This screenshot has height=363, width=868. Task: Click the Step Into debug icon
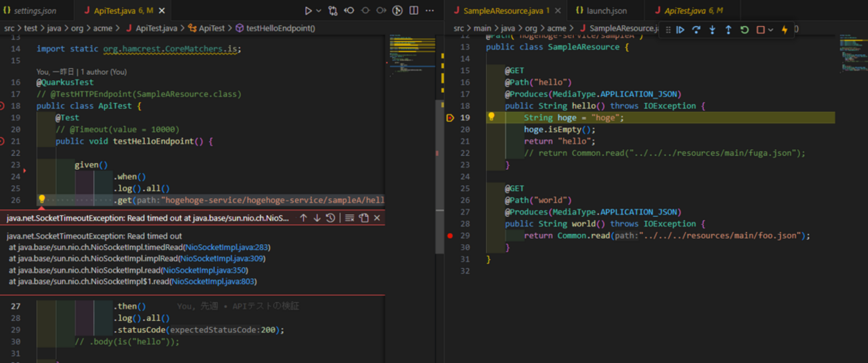pos(712,29)
